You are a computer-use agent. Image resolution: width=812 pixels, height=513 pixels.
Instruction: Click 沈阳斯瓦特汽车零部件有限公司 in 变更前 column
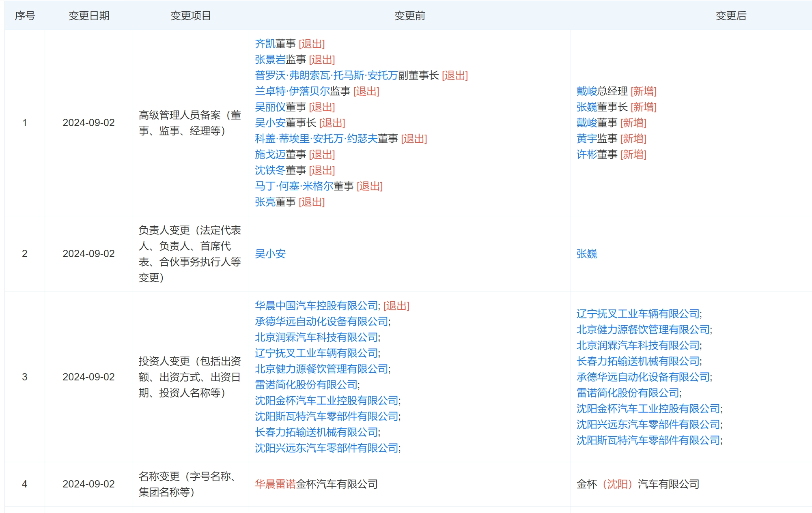click(327, 416)
